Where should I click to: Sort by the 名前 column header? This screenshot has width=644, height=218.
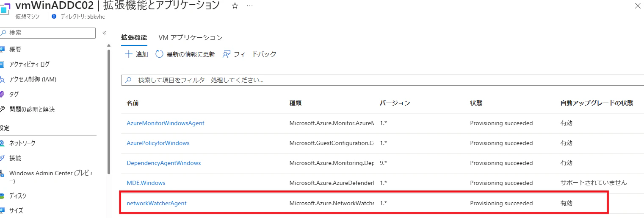pos(133,103)
